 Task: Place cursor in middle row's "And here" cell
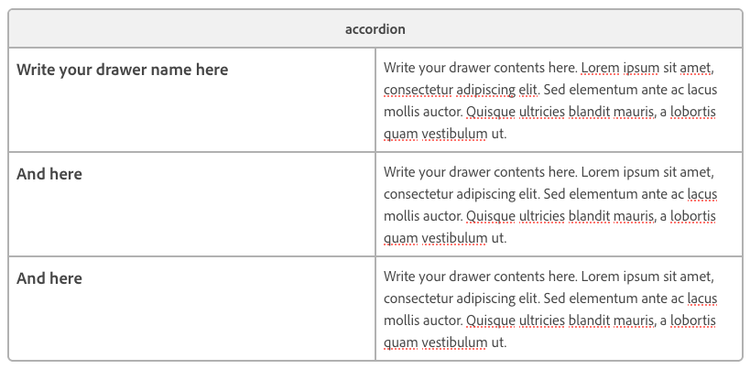192,204
